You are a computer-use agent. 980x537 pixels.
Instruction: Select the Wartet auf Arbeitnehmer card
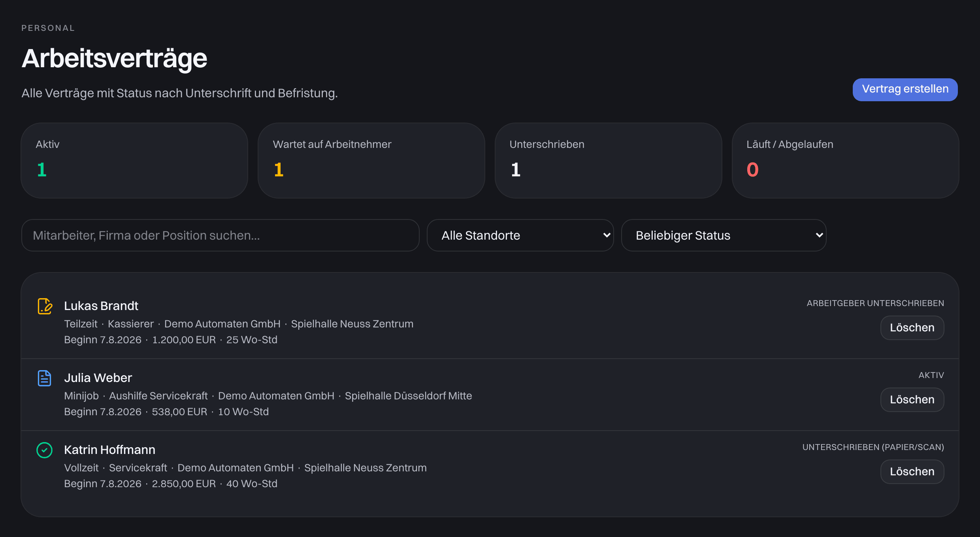[371, 160]
